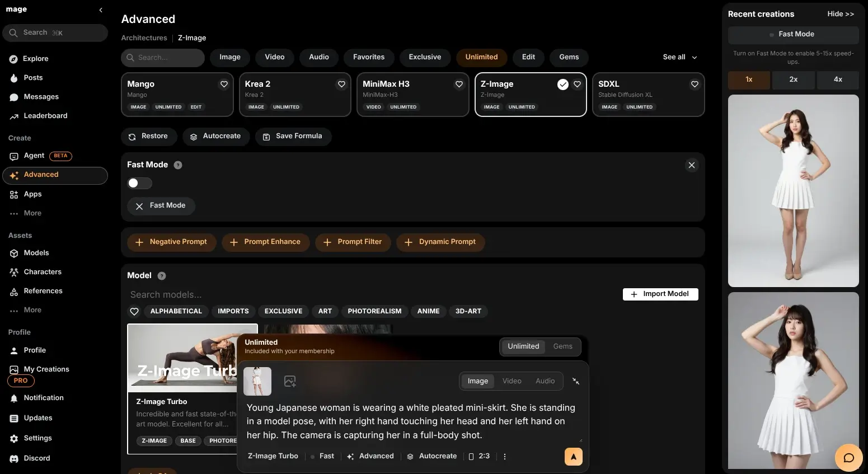868x474 pixels.
Task: Click the add reference image icon
Action: tap(290, 381)
